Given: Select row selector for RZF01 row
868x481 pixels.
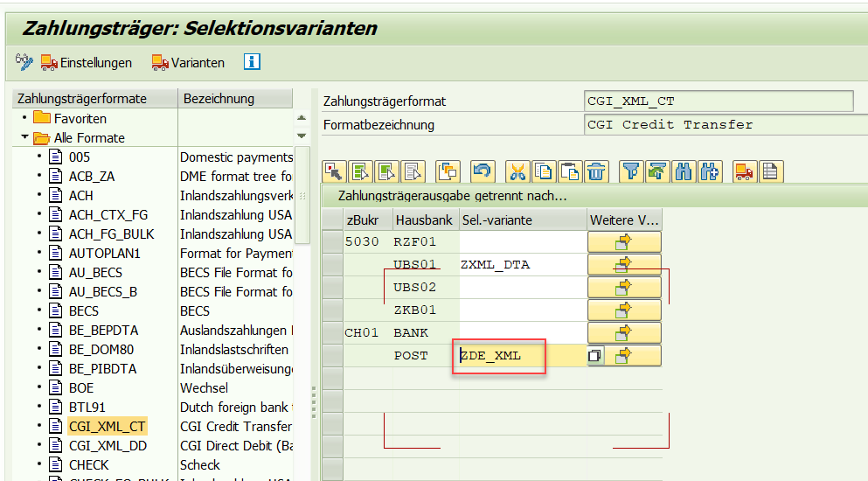Looking at the screenshot, I should coord(332,241).
